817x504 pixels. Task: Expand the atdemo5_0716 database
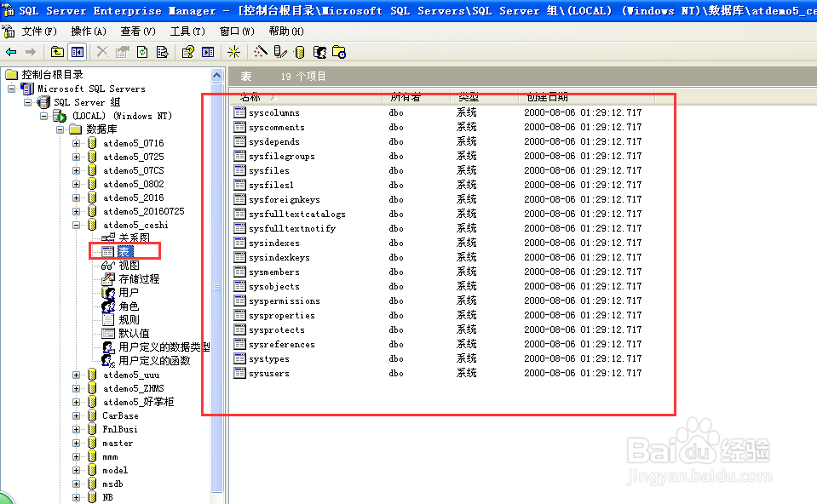coord(77,143)
